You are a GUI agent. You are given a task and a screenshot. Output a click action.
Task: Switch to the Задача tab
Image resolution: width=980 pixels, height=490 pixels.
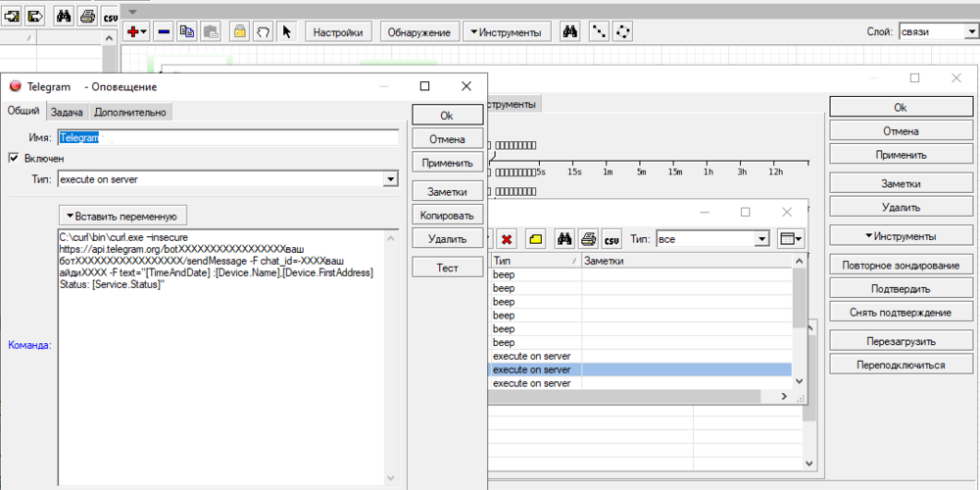coord(67,112)
